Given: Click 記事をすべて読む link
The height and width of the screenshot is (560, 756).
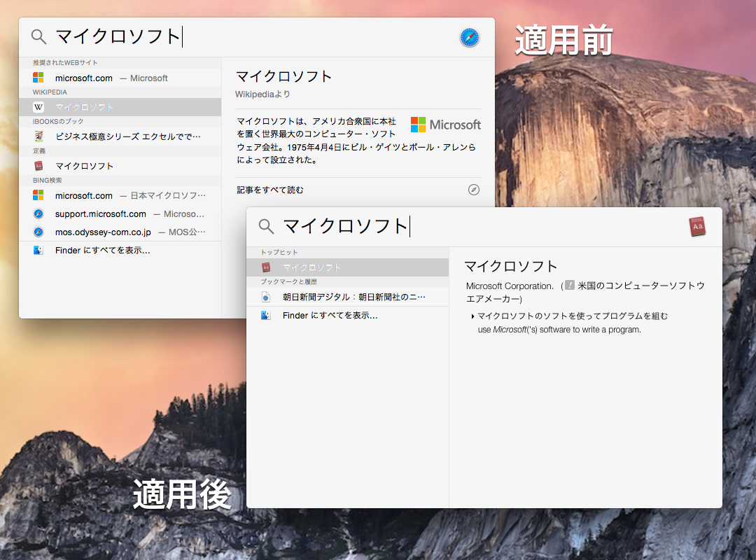Looking at the screenshot, I should click(270, 190).
